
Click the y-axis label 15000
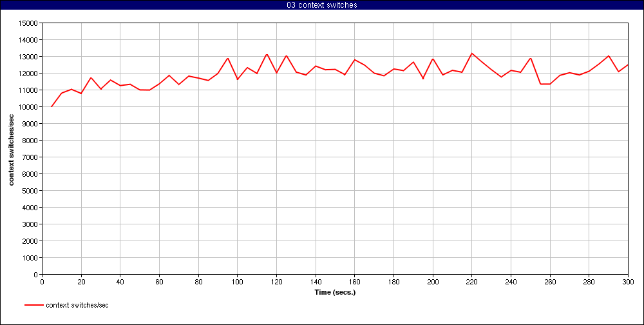point(29,23)
